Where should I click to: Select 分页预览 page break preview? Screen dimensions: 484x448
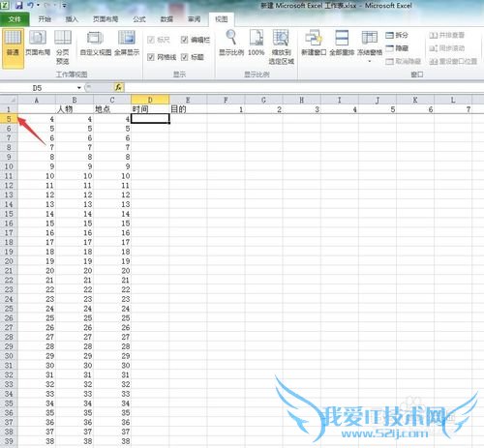63,47
